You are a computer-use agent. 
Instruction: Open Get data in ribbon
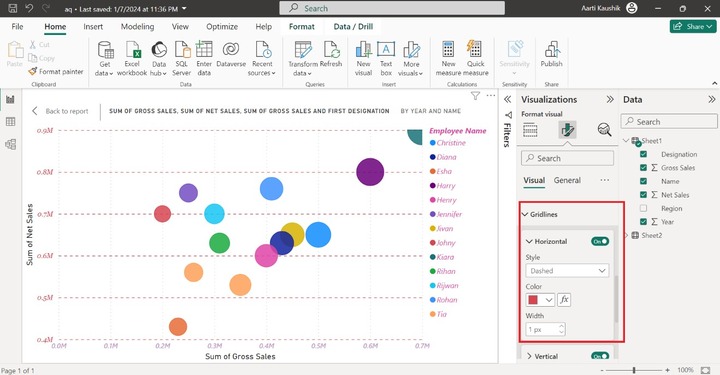pos(105,58)
